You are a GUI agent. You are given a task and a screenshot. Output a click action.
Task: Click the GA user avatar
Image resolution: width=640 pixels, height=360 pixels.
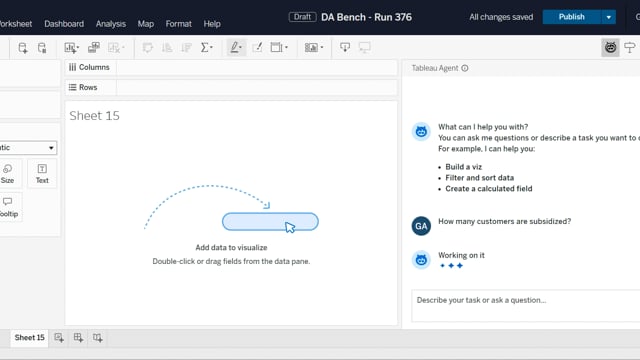pos(421,226)
